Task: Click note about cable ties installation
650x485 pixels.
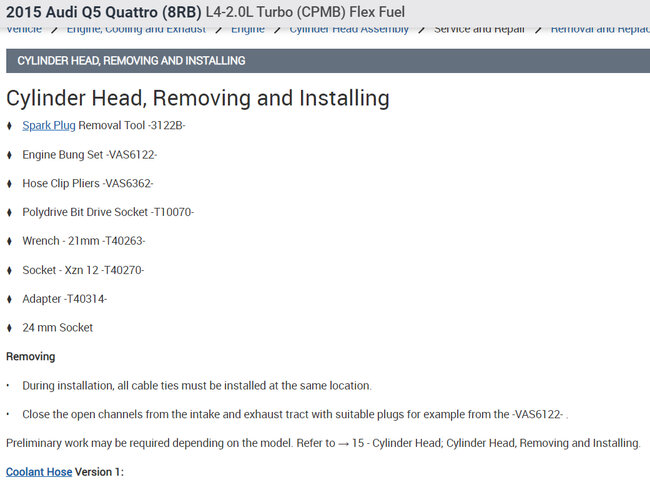Action: (x=197, y=386)
